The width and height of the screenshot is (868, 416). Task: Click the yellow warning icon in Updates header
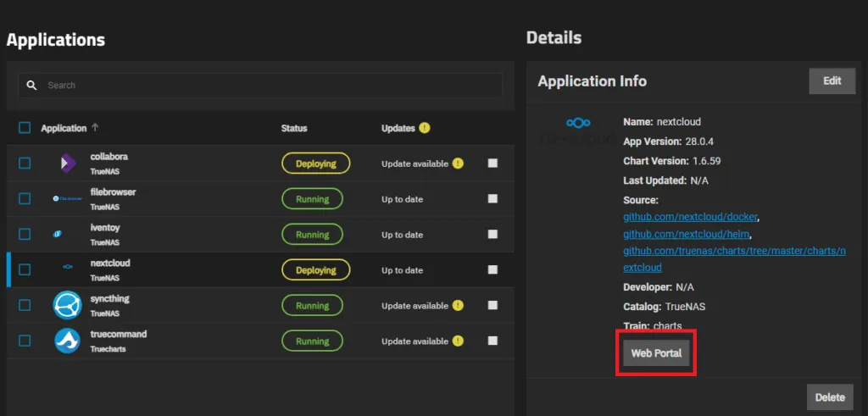click(425, 128)
